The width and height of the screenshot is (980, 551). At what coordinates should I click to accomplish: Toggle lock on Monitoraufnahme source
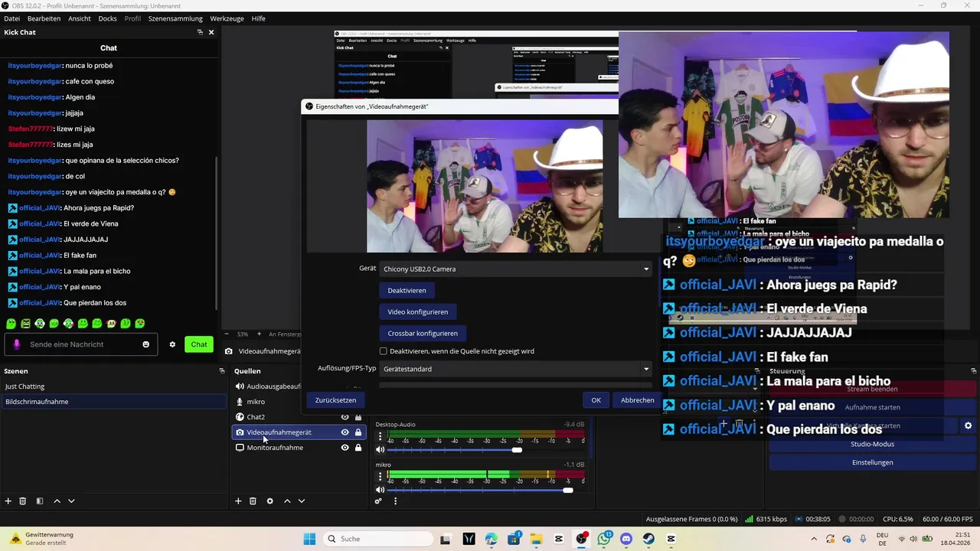358,448
